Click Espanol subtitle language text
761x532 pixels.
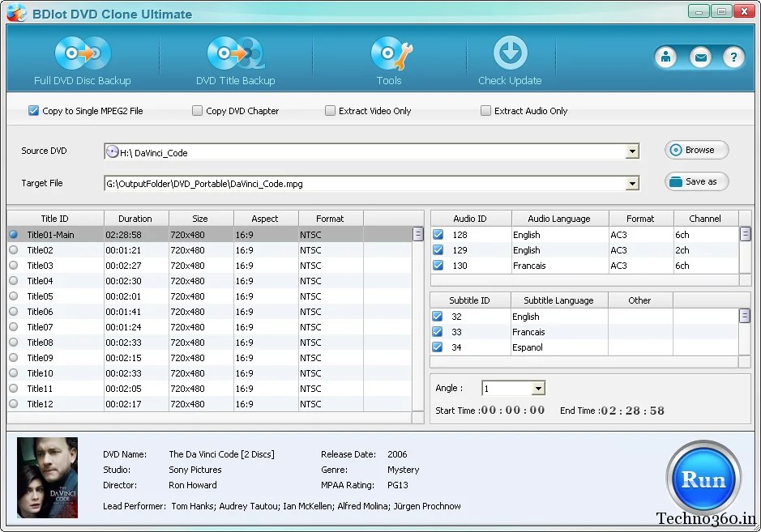[527, 347]
